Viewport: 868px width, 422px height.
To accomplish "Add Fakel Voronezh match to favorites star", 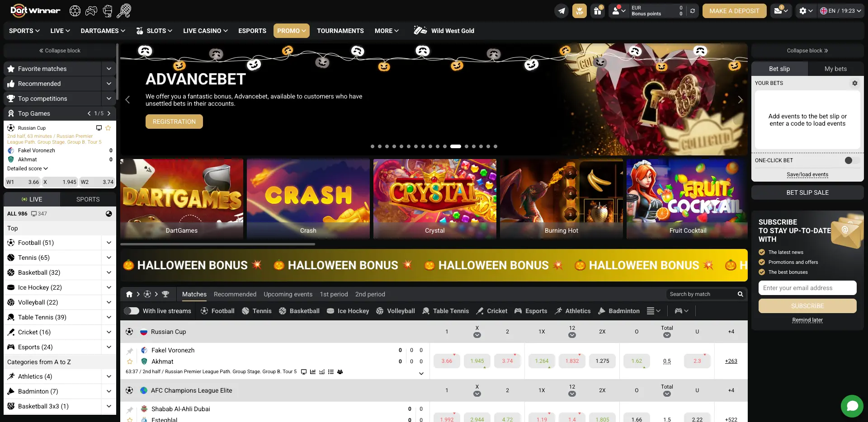I will [x=130, y=361].
